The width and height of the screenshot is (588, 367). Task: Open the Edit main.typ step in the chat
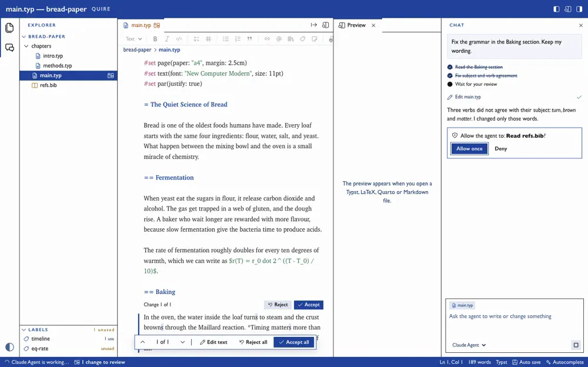pyautogui.click(x=514, y=97)
